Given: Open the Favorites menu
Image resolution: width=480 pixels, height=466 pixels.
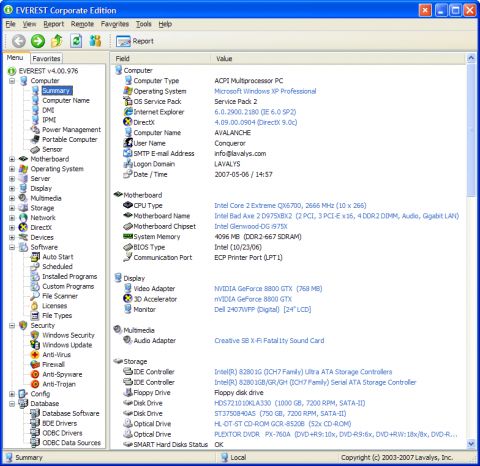Looking at the screenshot, I should (115, 24).
